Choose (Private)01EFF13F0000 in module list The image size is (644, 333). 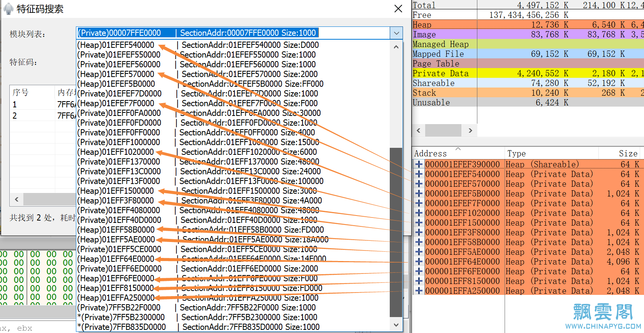[233, 181]
